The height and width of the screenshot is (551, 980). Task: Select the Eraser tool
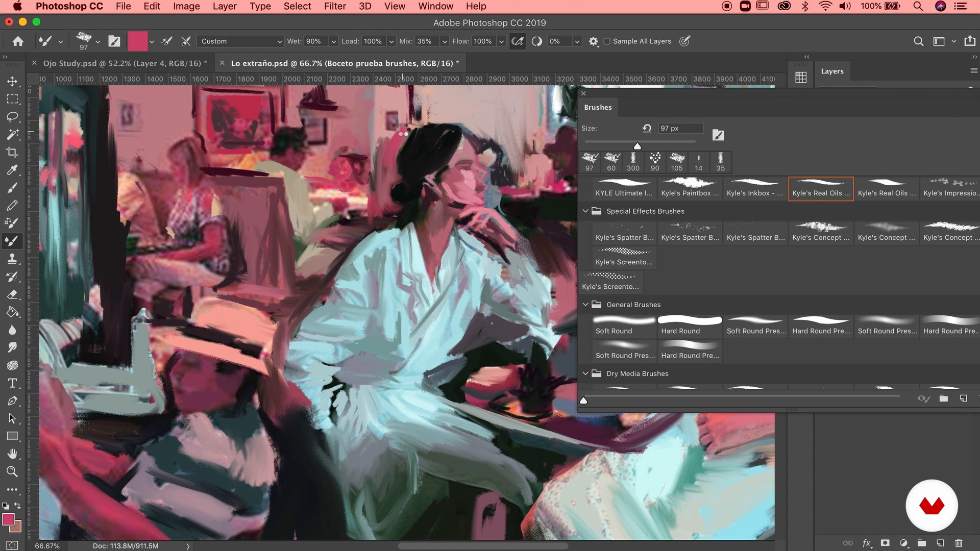coord(12,294)
